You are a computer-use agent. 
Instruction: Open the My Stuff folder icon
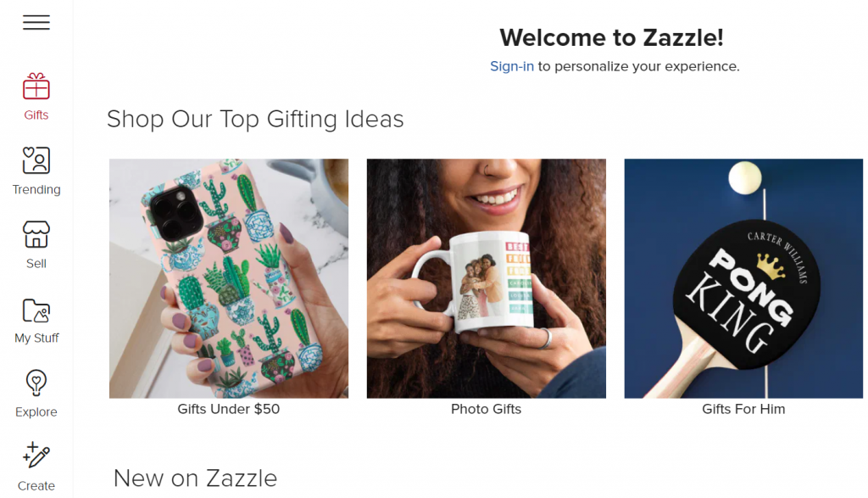[x=36, y=311]
